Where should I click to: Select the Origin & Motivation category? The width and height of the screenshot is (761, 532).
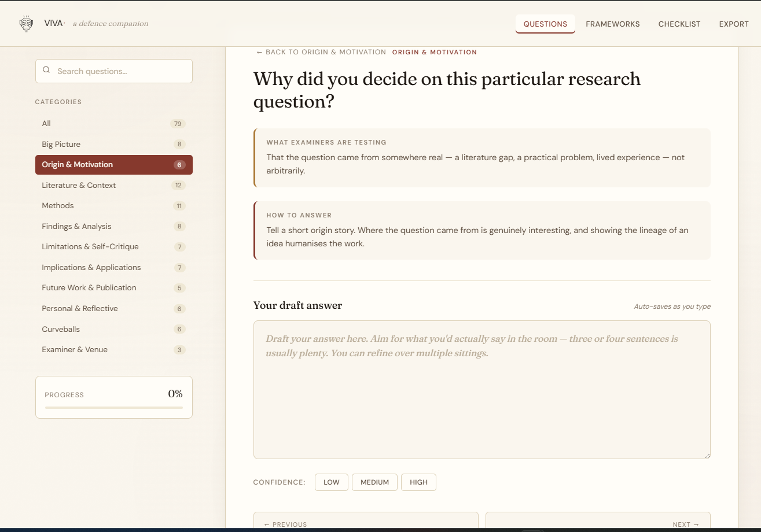point(114,165)
